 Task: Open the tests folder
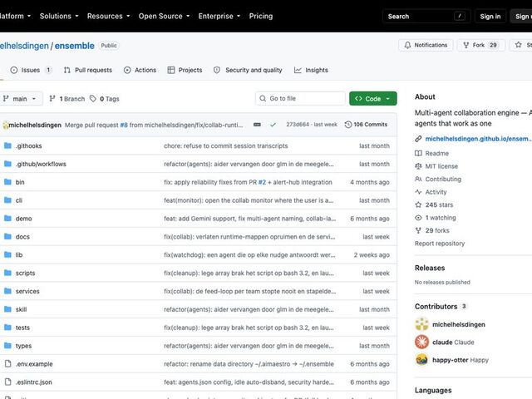(22, 328)
